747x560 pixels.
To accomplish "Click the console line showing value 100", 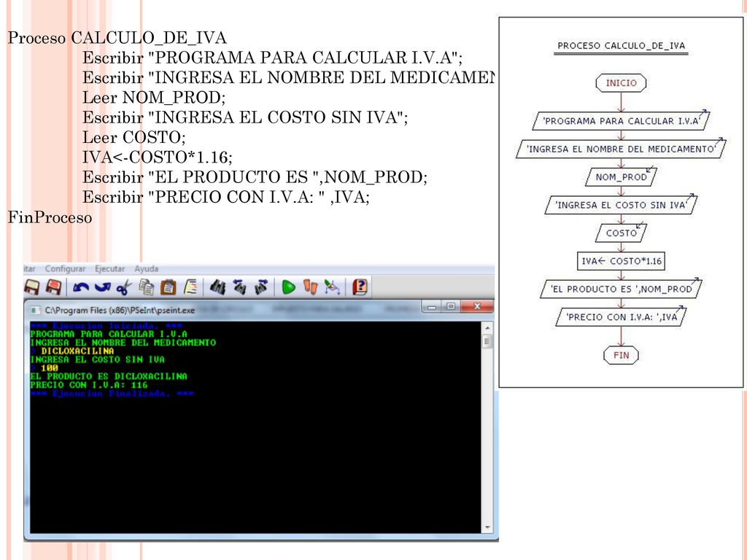I will tap(44, 368).
